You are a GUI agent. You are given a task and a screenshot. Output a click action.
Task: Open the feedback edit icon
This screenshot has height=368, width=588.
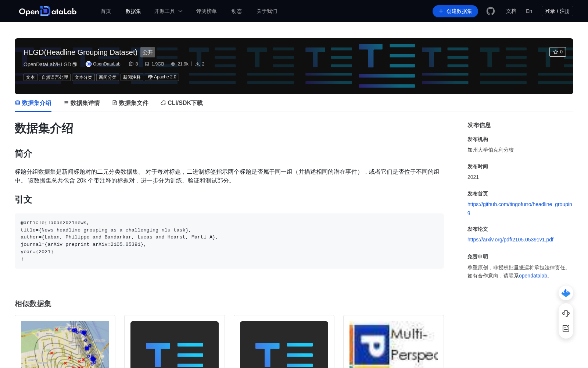[566, 328]
